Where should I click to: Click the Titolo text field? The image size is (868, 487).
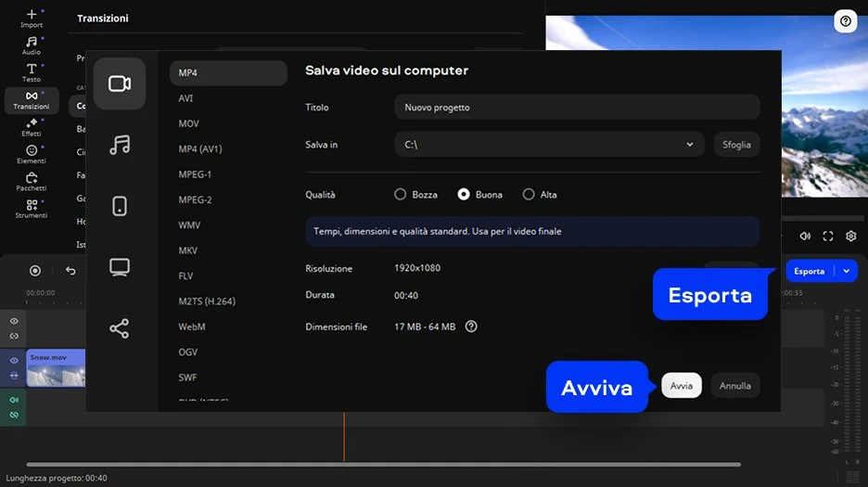click(576, 108)
